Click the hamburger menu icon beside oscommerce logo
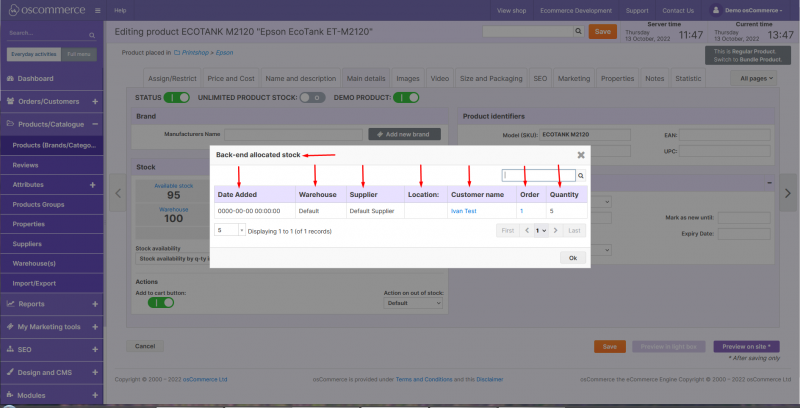 pyautogui.click(x=97, y=10)
